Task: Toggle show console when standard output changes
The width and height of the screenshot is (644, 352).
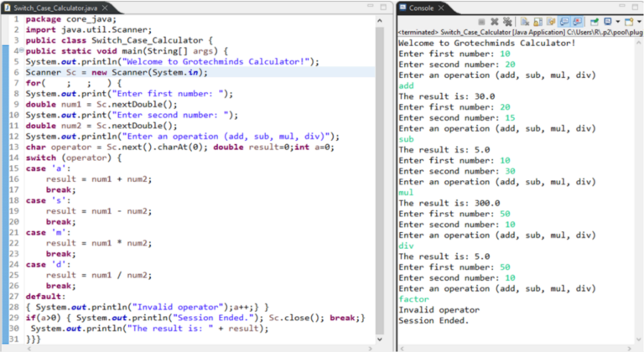Action: (x=564, y=22)
